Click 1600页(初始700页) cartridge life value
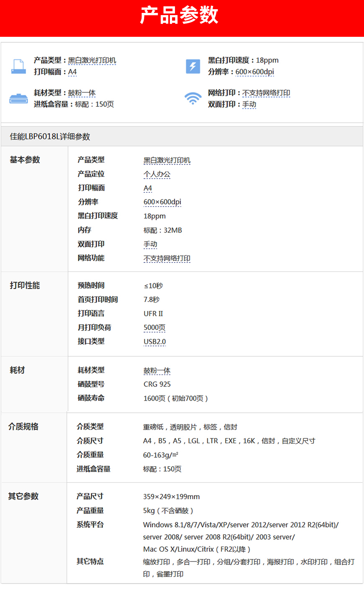The height and width of the screenshot is (592, 364). (176, 398)
